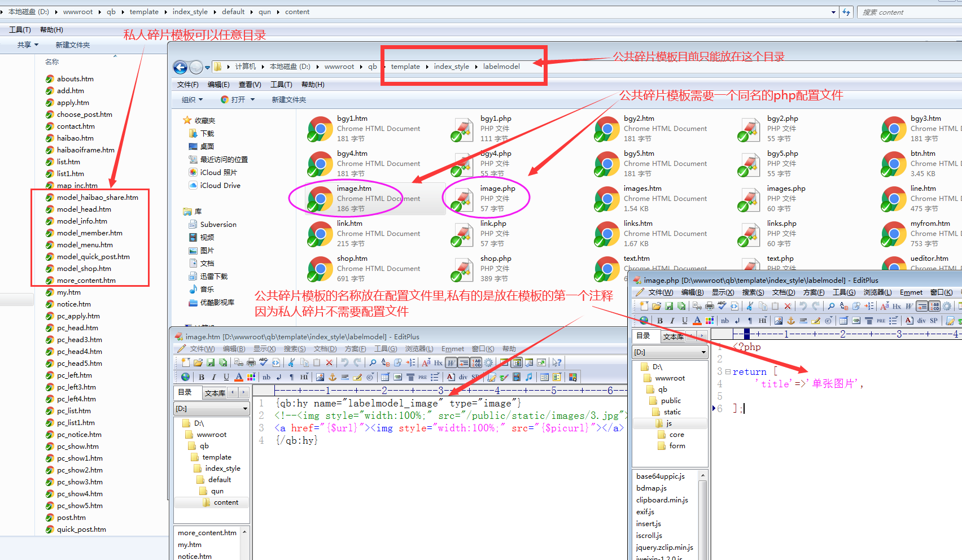
Task: Select image.htm file in labelmodel folder
Action: click(375, 199)
